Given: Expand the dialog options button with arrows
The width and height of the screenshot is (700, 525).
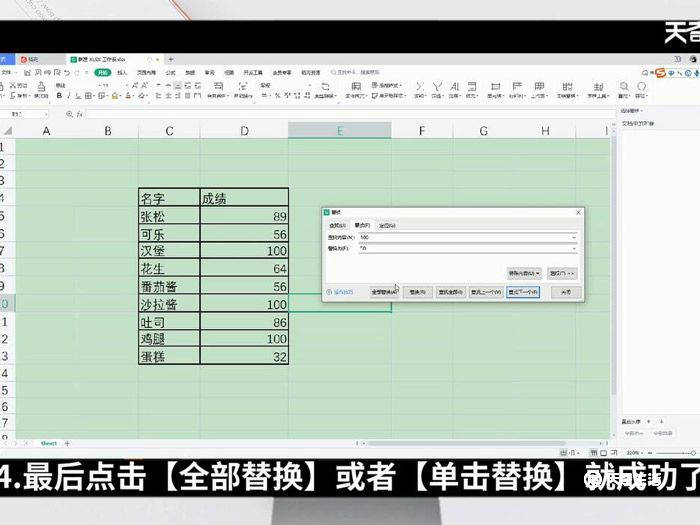Looking at the screenshot, I should coord(562,273).
